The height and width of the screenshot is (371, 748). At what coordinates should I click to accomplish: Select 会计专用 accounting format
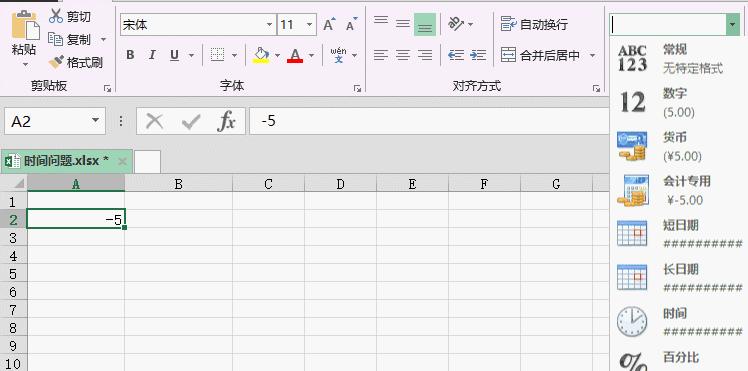click(x=679, y=190)
